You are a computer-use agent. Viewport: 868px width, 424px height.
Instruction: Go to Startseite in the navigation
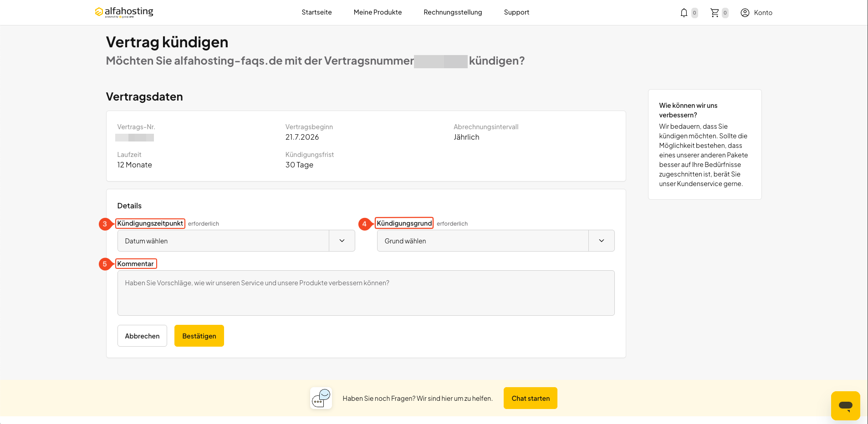(317, 12)
